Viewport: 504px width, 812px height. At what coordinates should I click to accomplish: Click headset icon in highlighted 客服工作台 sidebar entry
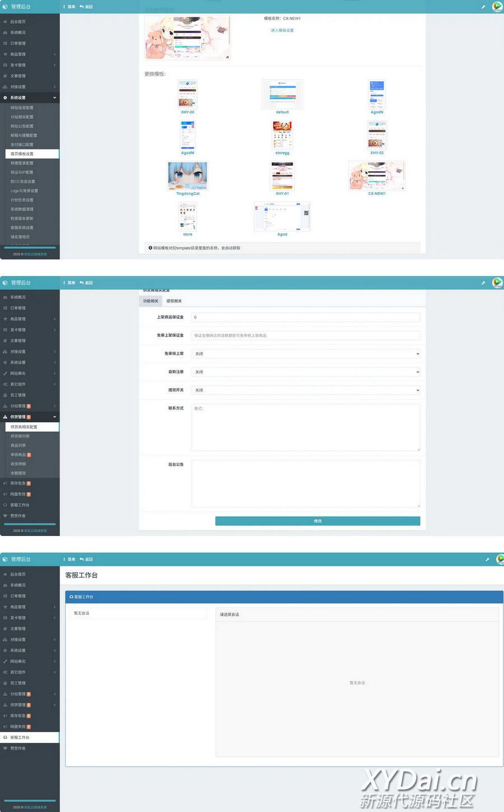5,738
